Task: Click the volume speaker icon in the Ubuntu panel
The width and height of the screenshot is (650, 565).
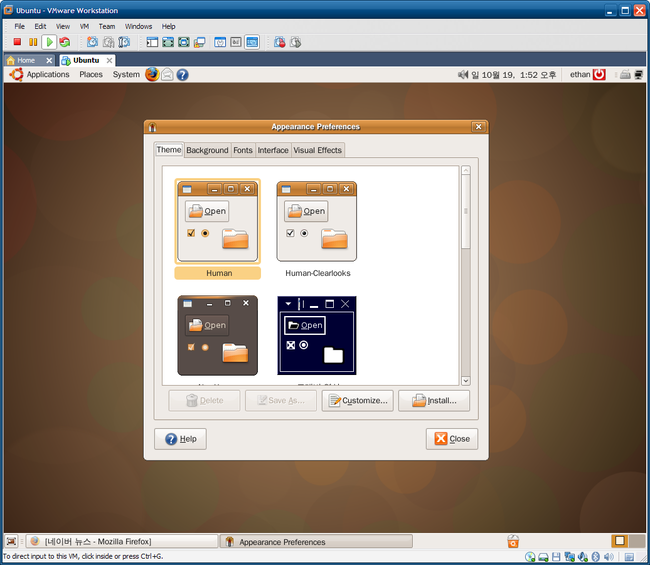Action: point(463,75)
